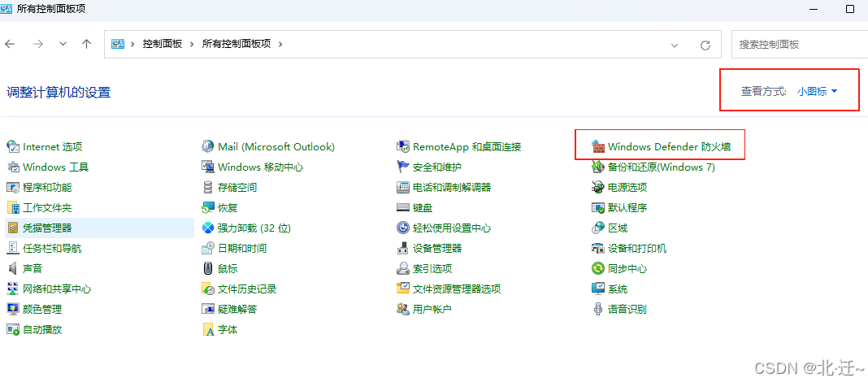Click the 凭据管理器 safe icon
Image resolution: width=868 pixels, height=382 pixels.
click(13, 228)
